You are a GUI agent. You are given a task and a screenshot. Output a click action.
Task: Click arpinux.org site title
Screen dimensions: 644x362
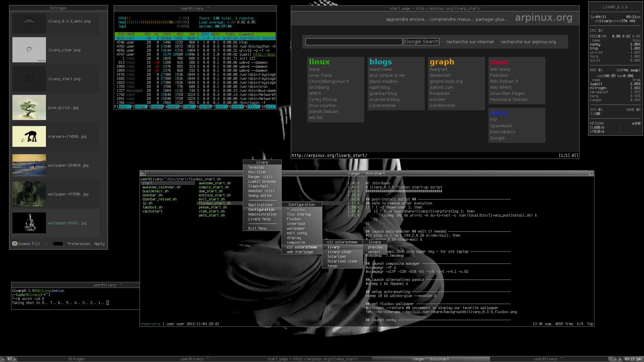tap(543, 17)
